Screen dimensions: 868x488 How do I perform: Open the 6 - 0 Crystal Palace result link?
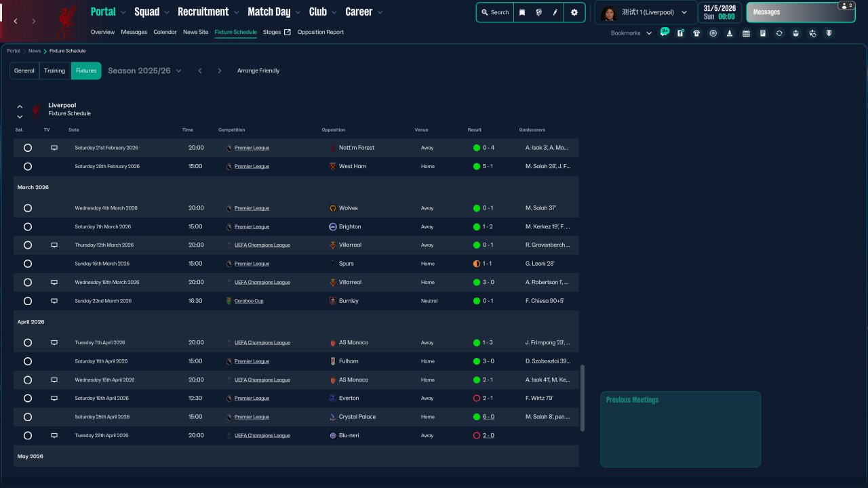488,417
